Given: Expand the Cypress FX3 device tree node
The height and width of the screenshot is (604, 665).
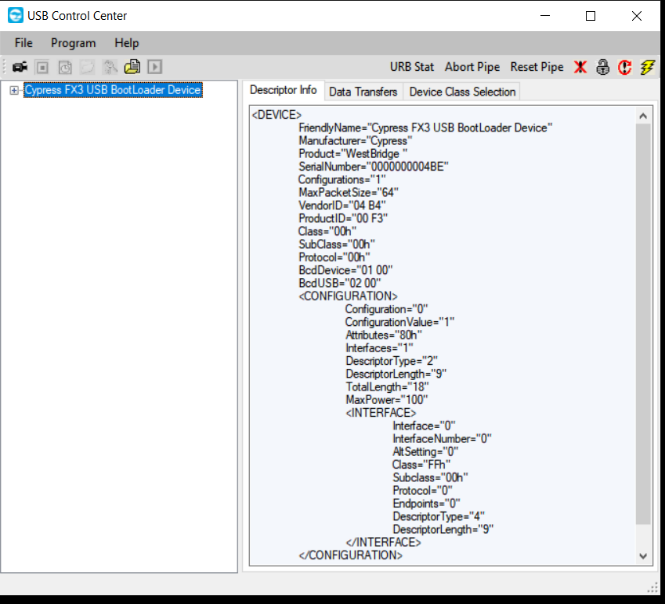Looking at the screenshot, I should pos(14,91).
